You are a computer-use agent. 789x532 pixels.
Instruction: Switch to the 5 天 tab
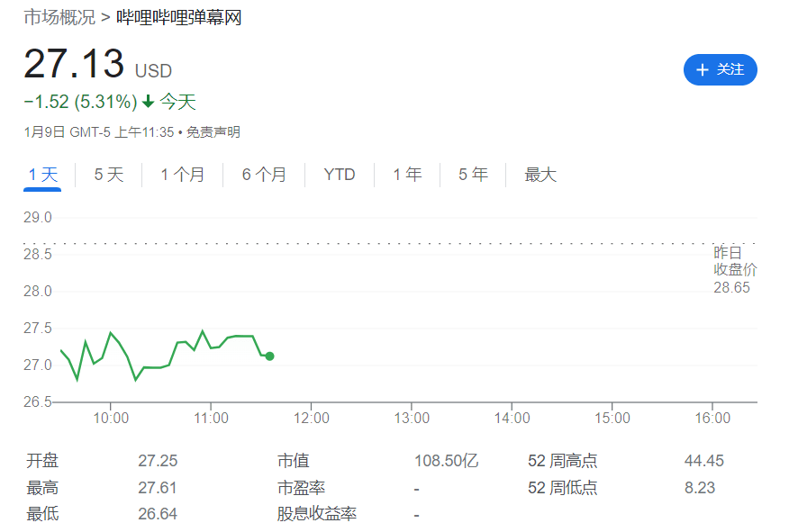[x=109, y=175]
